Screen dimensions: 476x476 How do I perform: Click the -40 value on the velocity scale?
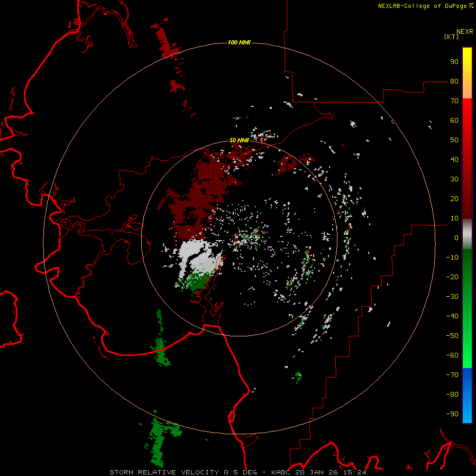coord(452,316)
